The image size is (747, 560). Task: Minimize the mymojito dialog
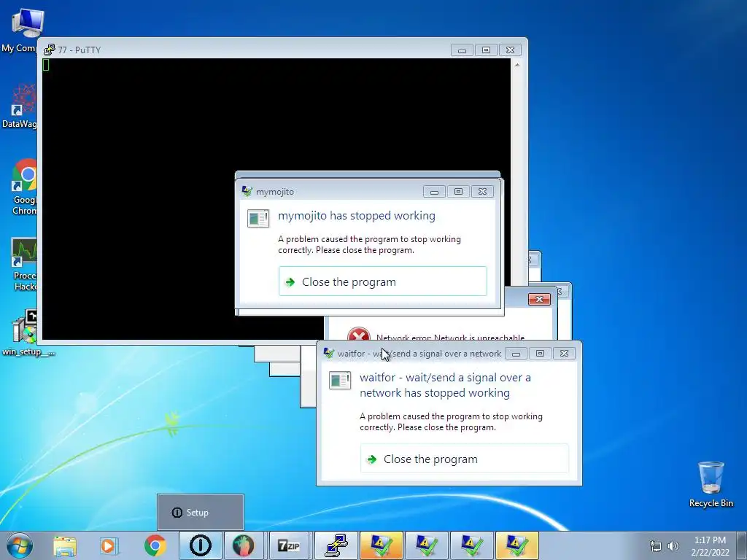pos(435,192)
